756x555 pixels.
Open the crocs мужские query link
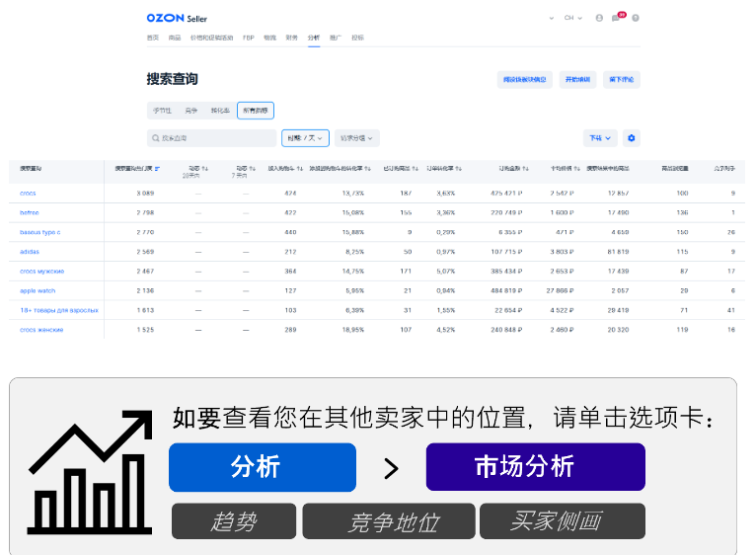click(42, 272)
